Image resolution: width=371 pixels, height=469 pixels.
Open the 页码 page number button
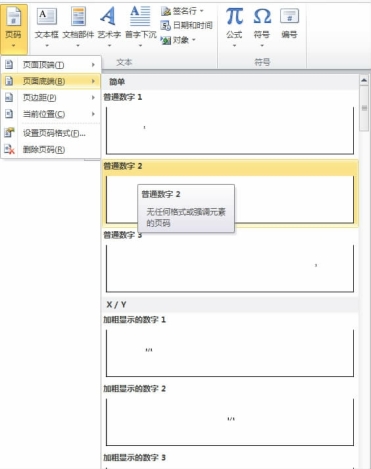point(14,28)
